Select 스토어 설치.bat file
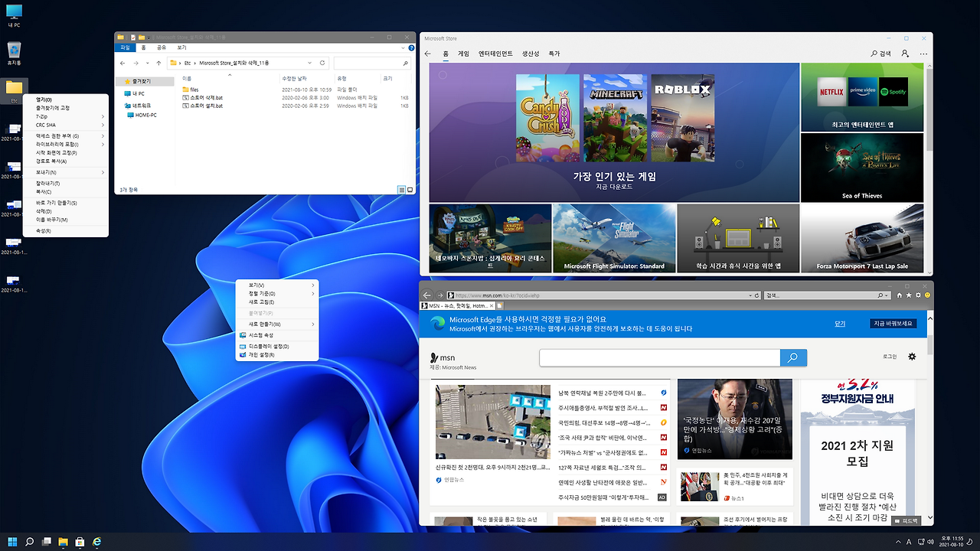 coord(202,106)
